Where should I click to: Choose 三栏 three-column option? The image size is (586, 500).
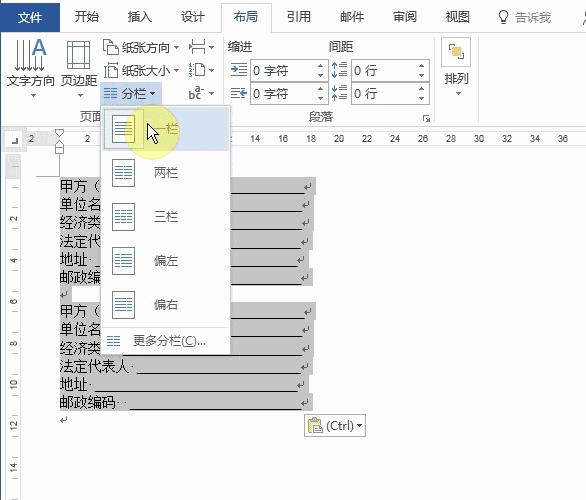pyautogui.click(x=166, y=217)
